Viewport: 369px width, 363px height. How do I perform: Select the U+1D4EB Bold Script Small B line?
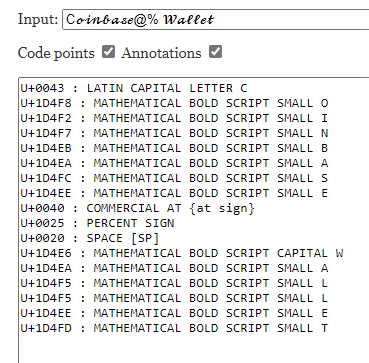click(x=174, y=148)
